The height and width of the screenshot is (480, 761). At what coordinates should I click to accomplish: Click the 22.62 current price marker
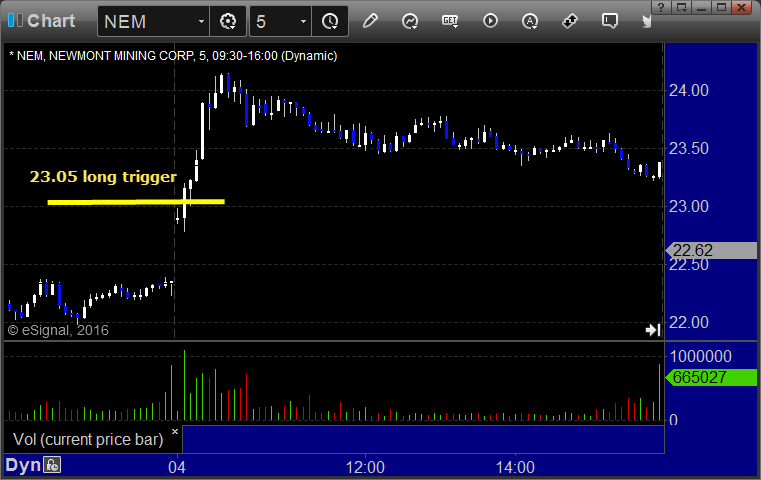pos(711,250)
